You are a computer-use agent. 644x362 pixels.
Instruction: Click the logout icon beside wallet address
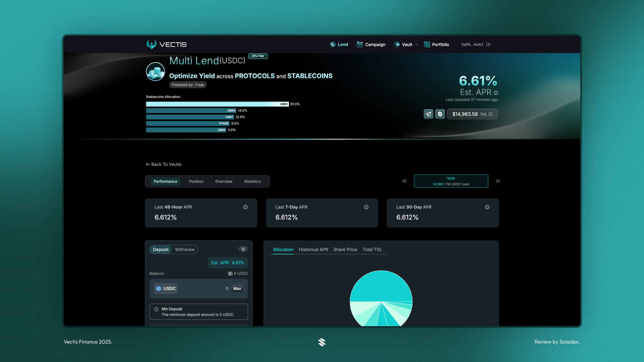click(x=488, y=44)
